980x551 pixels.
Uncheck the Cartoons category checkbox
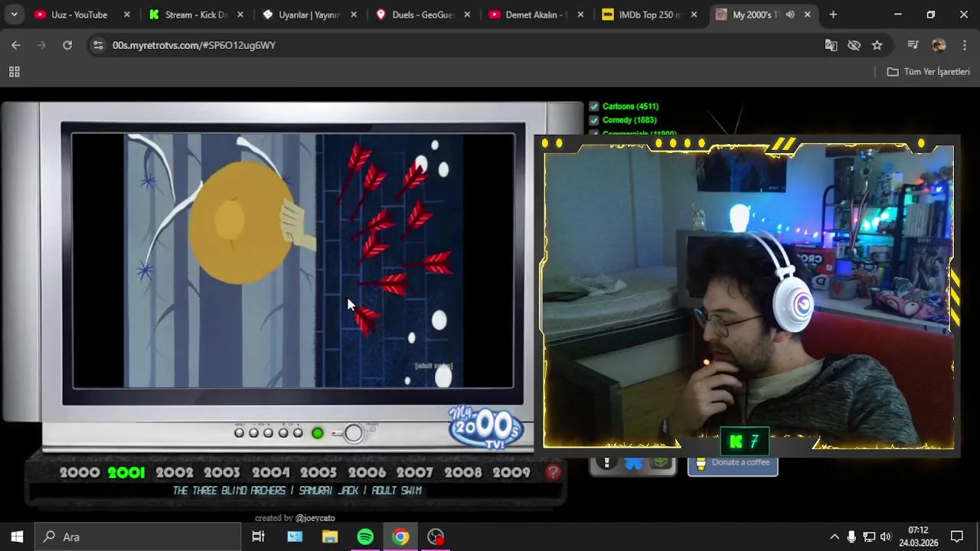pyautogui.click(x=593, y=106)
